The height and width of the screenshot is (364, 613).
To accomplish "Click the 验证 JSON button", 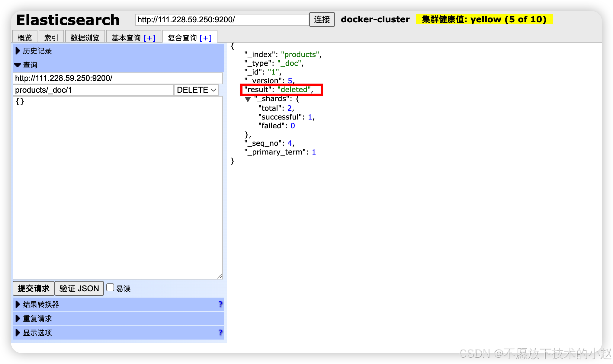I will pos(79,288).
